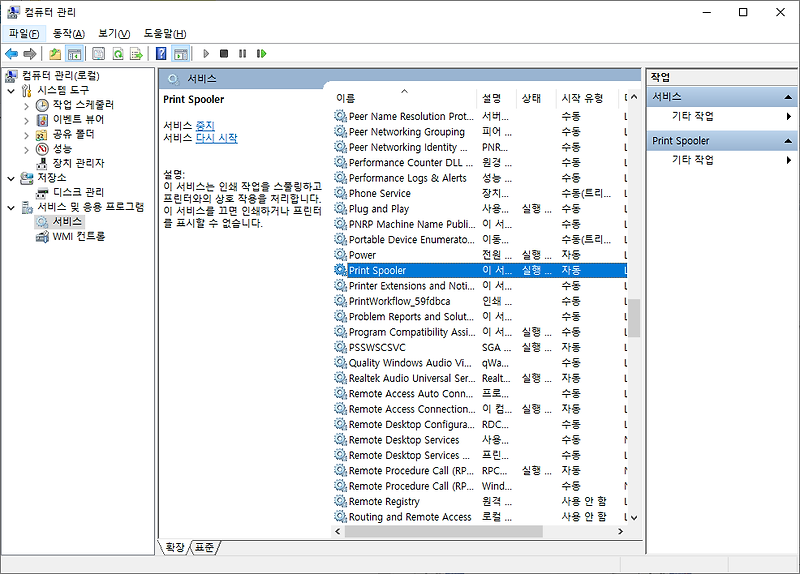Screen dimensions: 800x574
Task: Open 디스크 관리 in the tree
Action: [x=78, y=192]
